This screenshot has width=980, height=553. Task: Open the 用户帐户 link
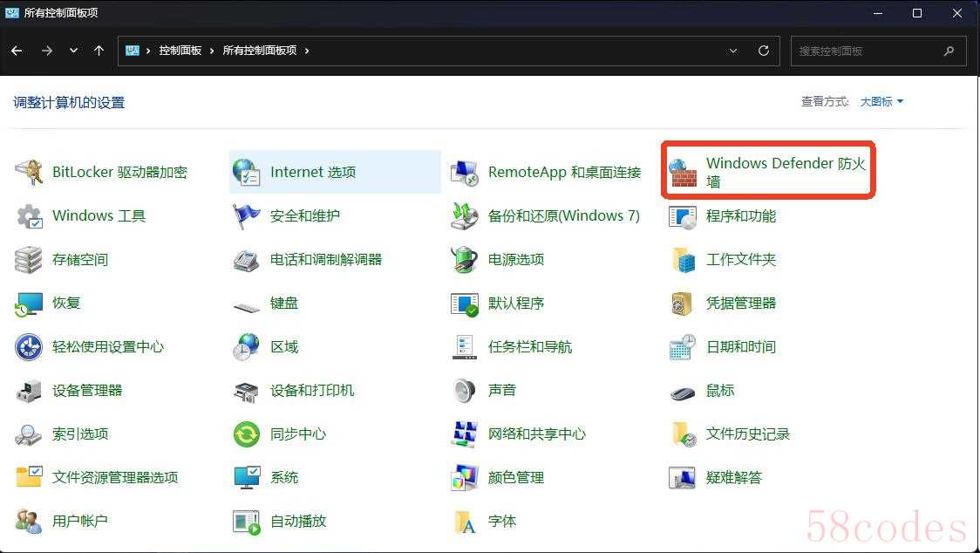point(79,522)
